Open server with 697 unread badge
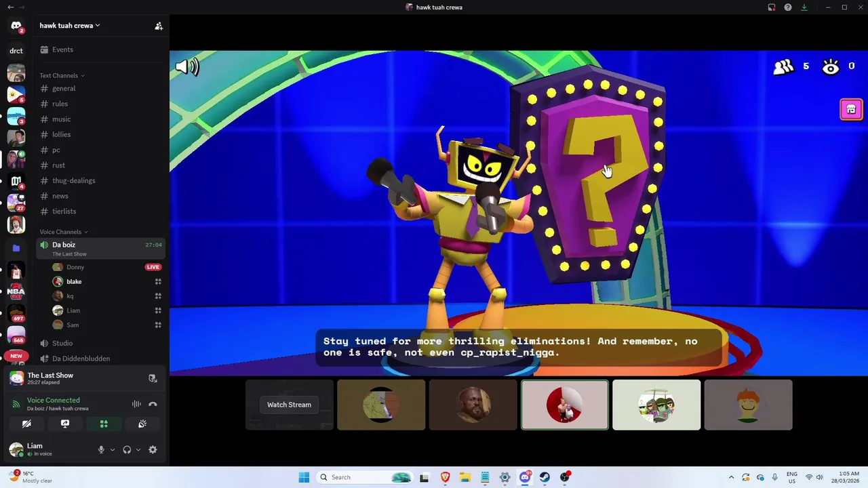This screenshot has width=868, height=488. 16,313
